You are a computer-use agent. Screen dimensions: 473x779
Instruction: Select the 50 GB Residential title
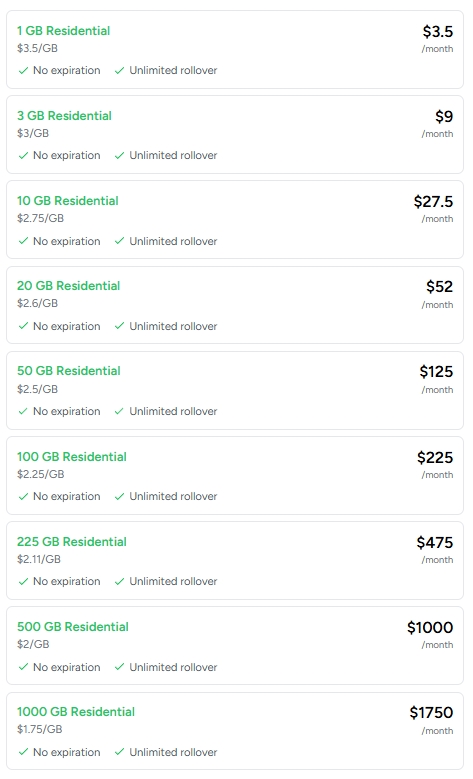click(69, 371)
